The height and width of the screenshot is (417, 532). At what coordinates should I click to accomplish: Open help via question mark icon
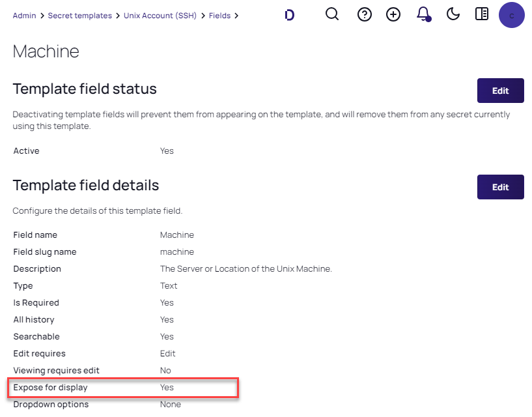pos(365,14)
